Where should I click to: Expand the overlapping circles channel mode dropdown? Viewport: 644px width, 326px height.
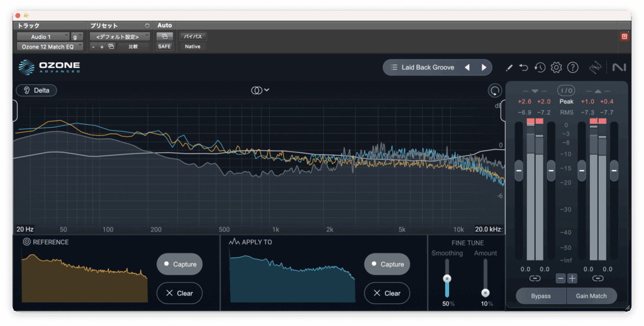tap(260, 90)
